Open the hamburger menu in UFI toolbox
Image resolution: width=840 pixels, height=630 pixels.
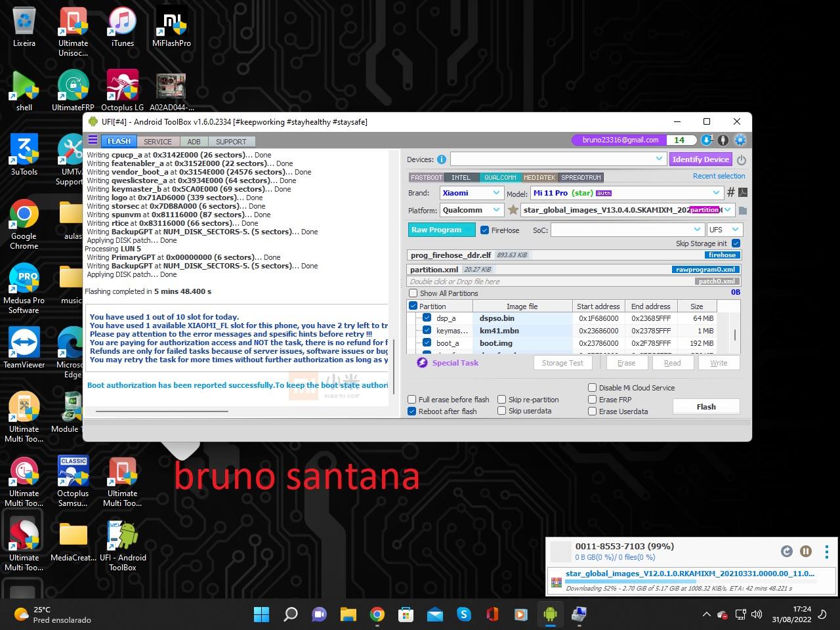pyautogui.click(x=93, y=140)
